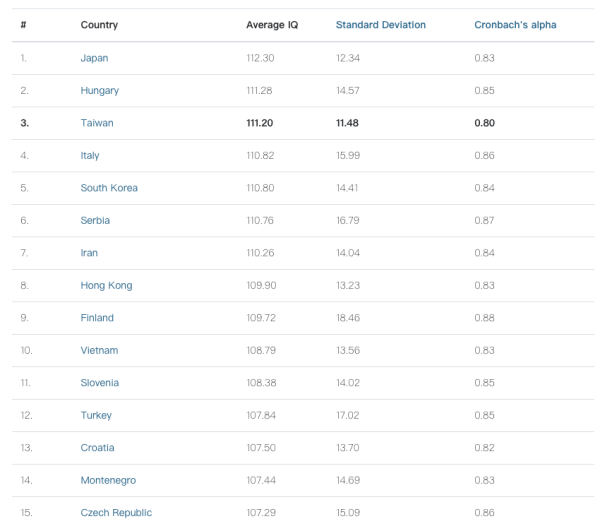Open the Montenegro country link
The height and width of the screenshot is (526, 600).
pos(108,480)
